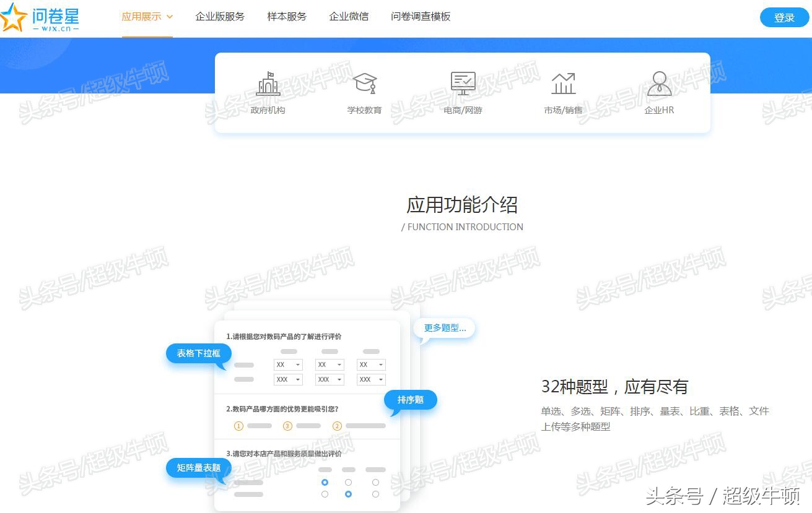Screen dimensions: 812x513
Task: Open the 市场/销售 chart icon
Action: click(563, 84)
